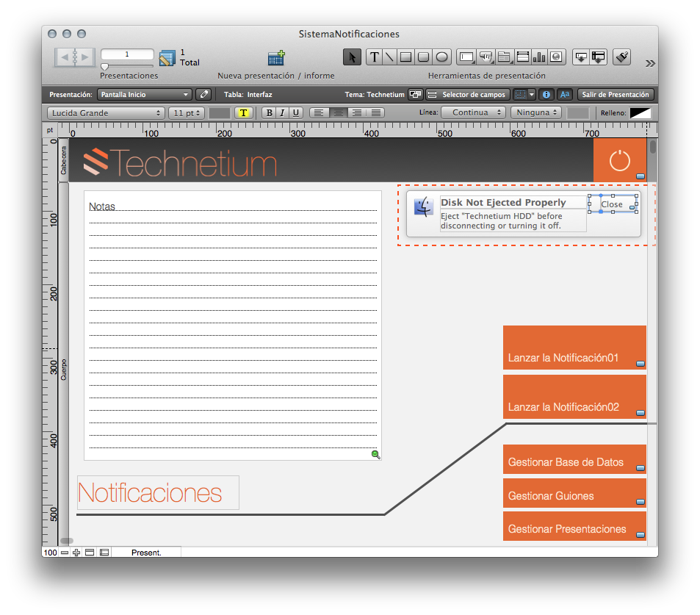Toggle bold text formatting
The width and height of the screenshot is (700, 615).
(x=269, y=112)
